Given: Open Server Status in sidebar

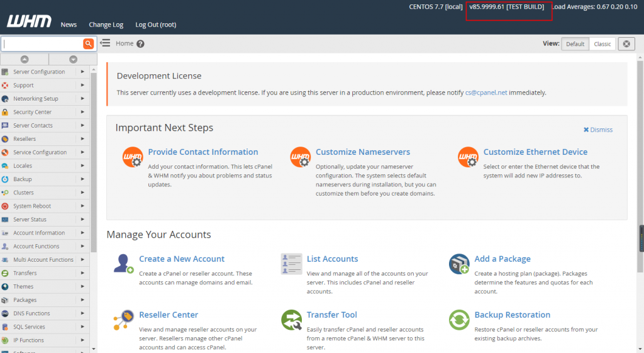Looking at the screenshot, I should (x=30, y=220).
